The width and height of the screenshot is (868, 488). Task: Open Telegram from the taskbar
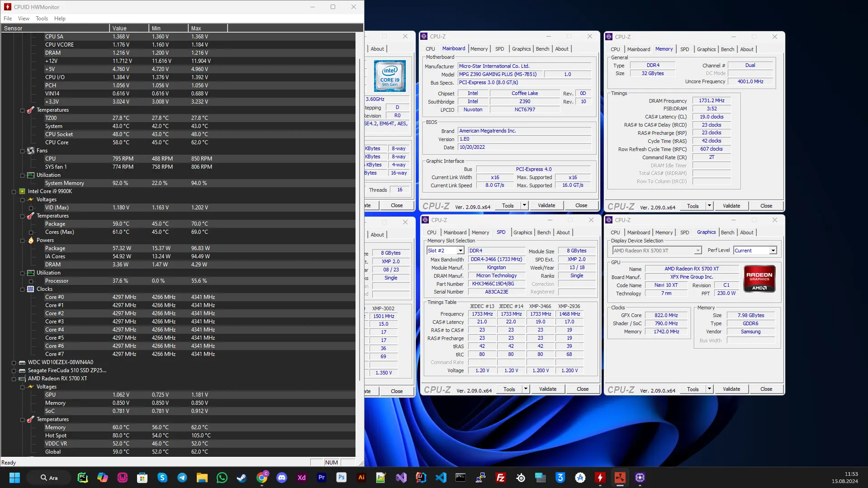(182, 478)
